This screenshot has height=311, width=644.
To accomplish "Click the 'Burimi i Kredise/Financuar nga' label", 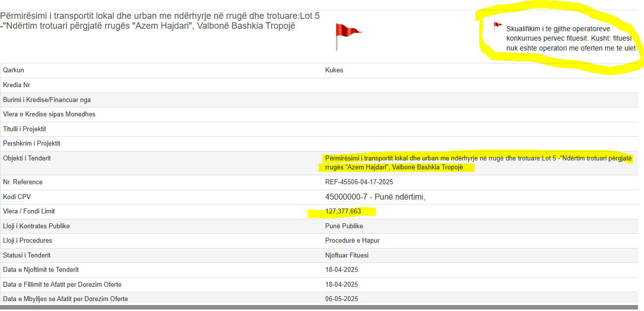I will (46, 100).
